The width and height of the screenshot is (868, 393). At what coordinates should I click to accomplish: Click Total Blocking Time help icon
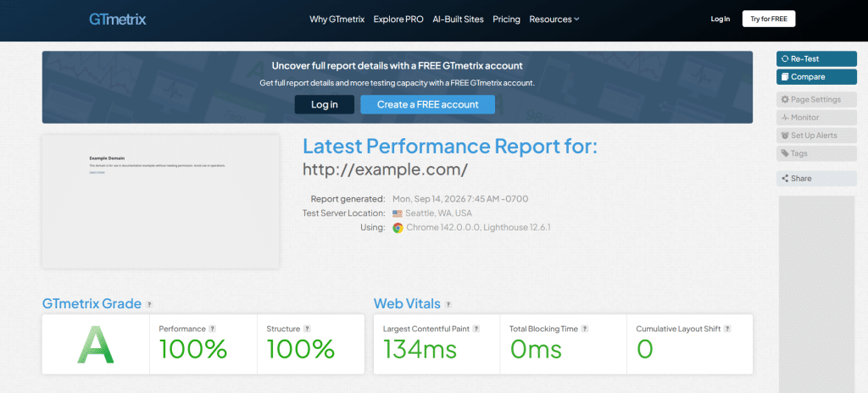point(585,329)
